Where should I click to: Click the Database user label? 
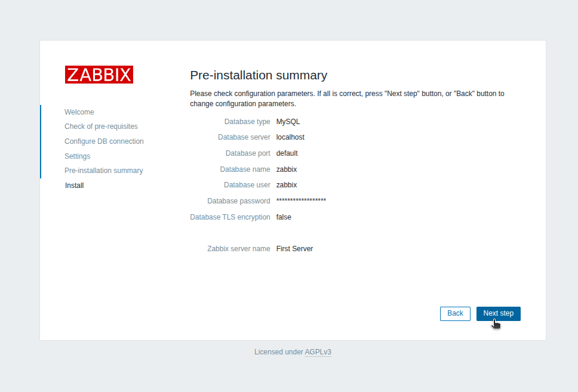point(247,185)
